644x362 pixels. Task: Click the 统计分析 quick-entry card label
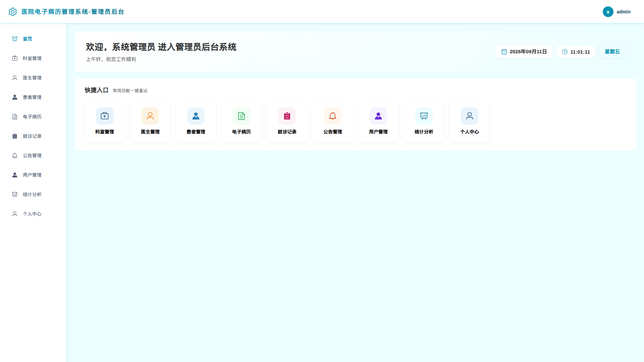[424, 132]
